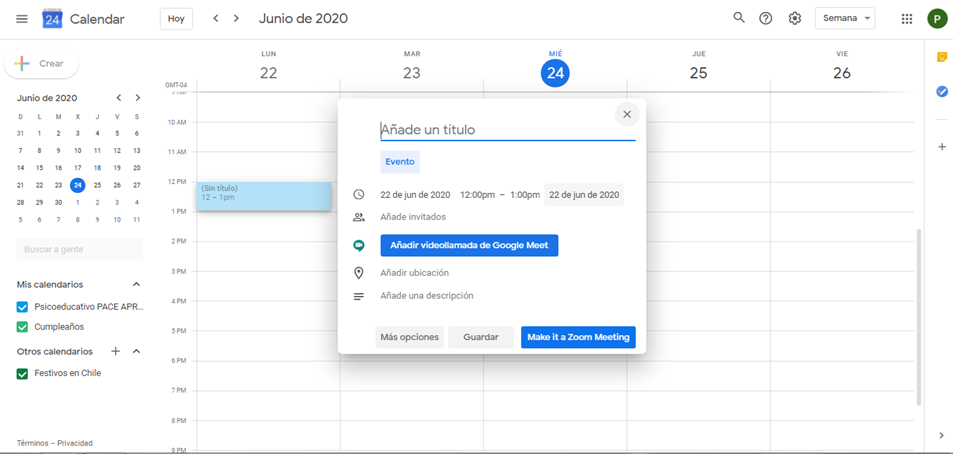Collapse the Mis calendarios section
This screenshot has height=455, width=953.
click(x=137, y=284)
